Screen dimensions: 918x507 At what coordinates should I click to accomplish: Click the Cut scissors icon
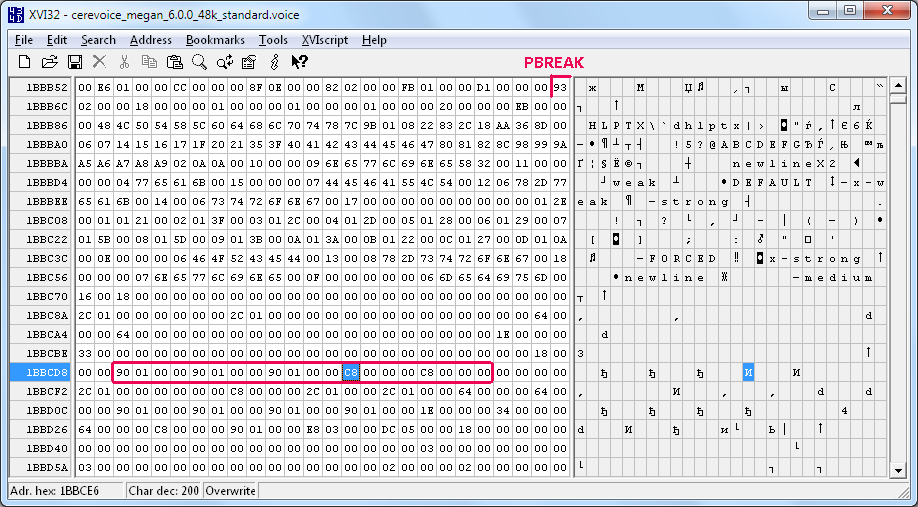(x=124, y=61)
